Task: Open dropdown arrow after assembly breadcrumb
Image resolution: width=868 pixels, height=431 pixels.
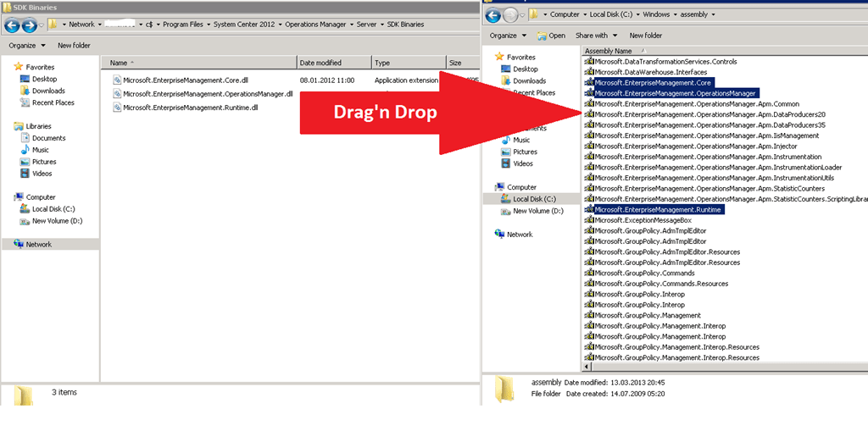Action: point(713,14)
